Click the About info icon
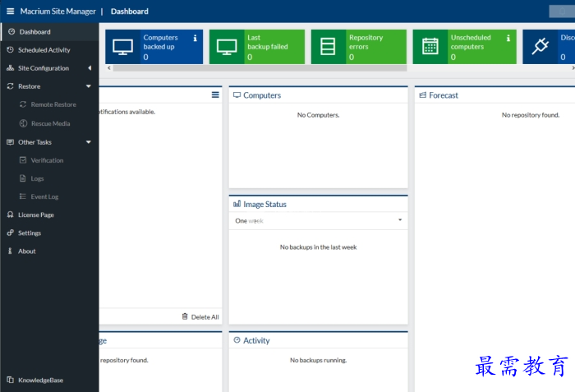 click(10, 251)
